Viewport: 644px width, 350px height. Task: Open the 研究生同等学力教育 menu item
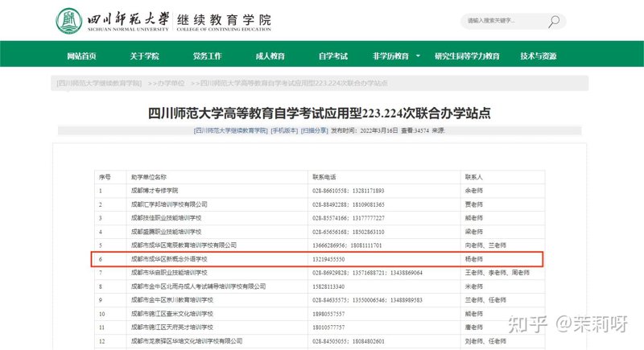click(x=467, y=56)
